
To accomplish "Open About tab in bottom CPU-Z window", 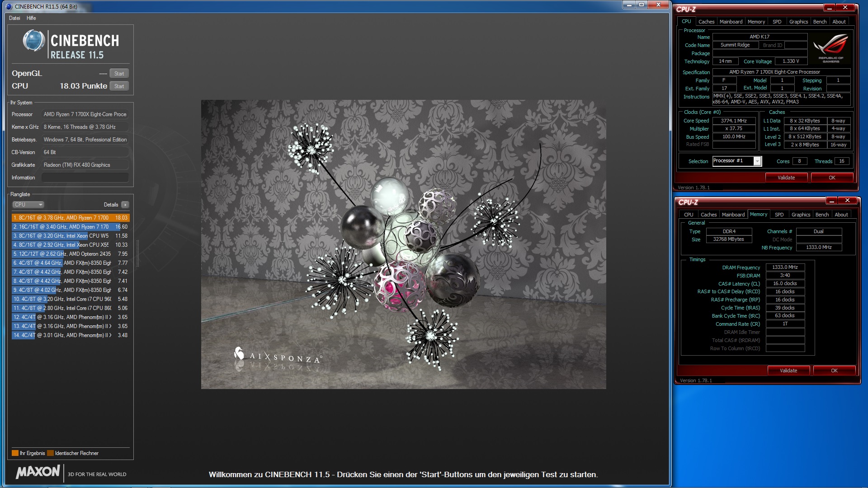I will [841, 215].
